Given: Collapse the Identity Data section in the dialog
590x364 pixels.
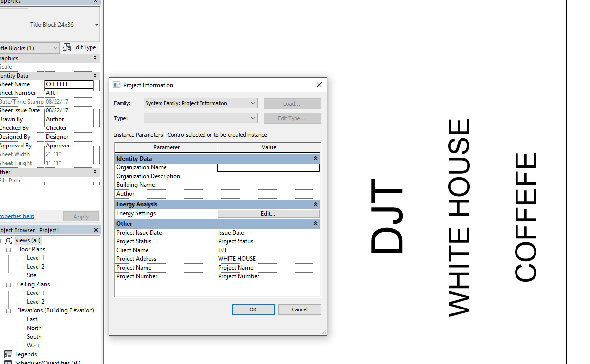Looking at the screenshot, I should click(315, 158).
